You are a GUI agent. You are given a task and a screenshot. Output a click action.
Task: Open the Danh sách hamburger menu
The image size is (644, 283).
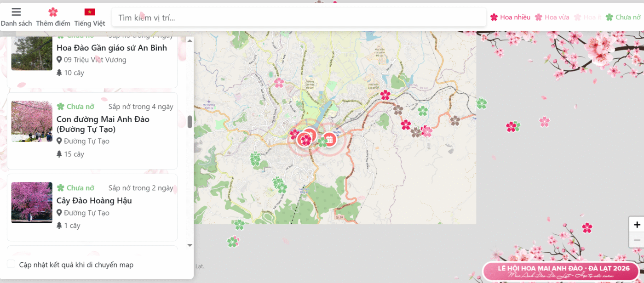click(16, 12)
